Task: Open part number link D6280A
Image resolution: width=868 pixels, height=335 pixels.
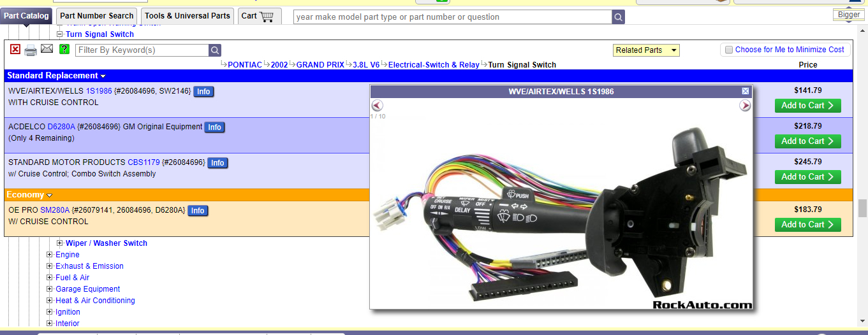Action: click(x=61, y=127)
